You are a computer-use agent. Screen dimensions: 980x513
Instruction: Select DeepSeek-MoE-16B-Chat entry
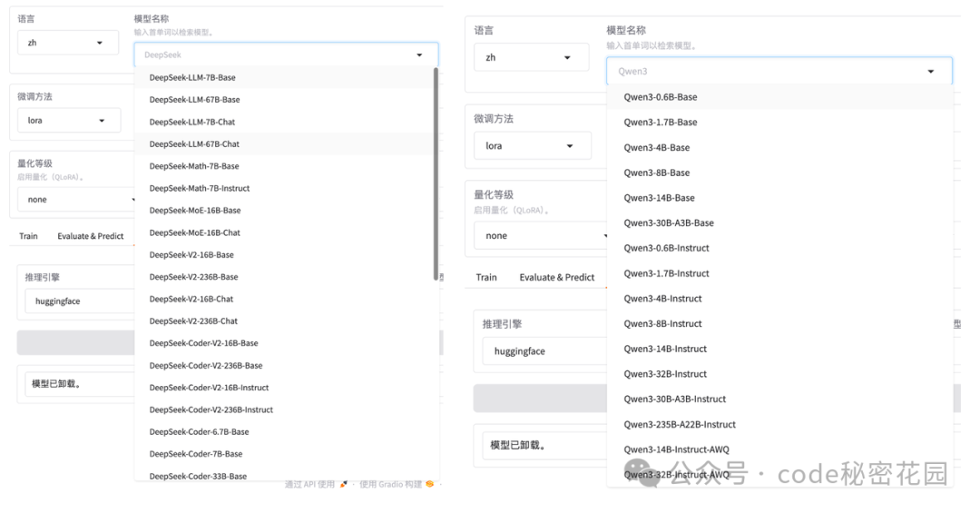(284, 232)
